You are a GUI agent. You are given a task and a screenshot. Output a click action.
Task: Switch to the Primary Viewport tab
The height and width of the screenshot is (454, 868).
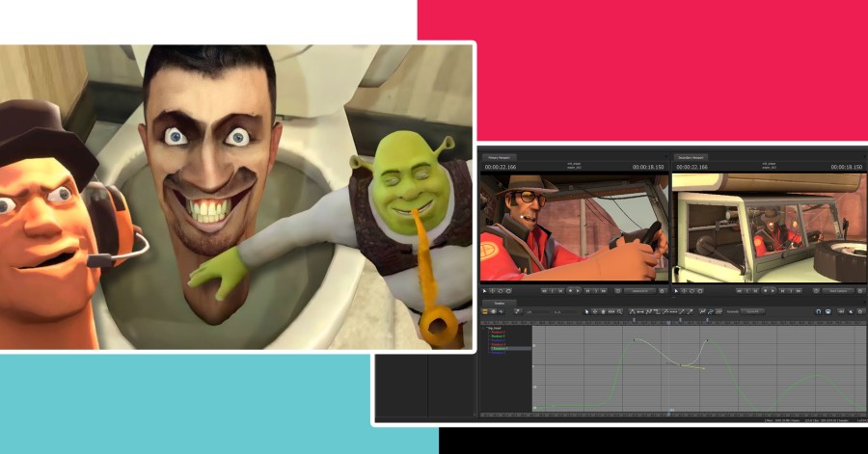pyautogui.click(x=499, y=158)
